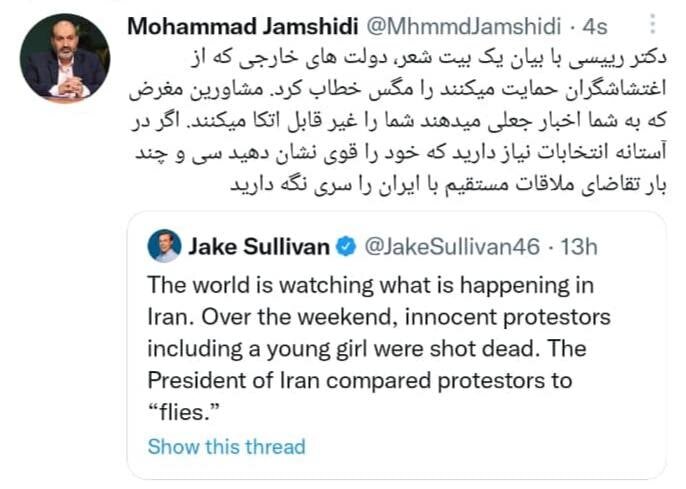Click the @JakeSullivan46 handle
This screenshot has height=489, width=686.
pyautogui.click(x=445, y=245)
